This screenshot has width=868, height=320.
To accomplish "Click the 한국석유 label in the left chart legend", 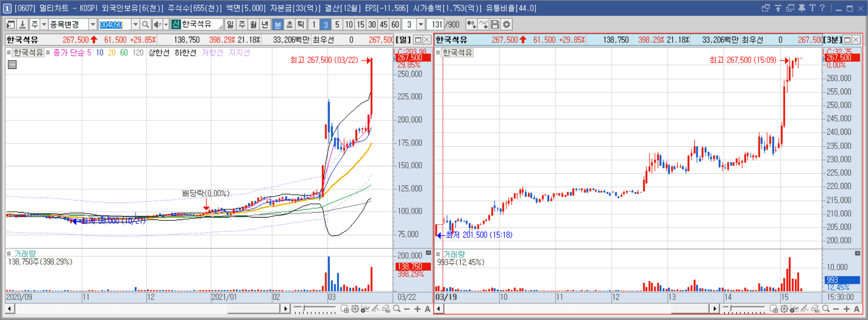I will click(28, 52).
